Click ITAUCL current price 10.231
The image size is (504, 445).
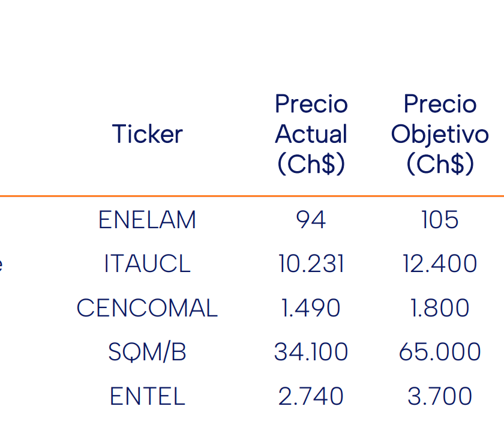(311, 264)
